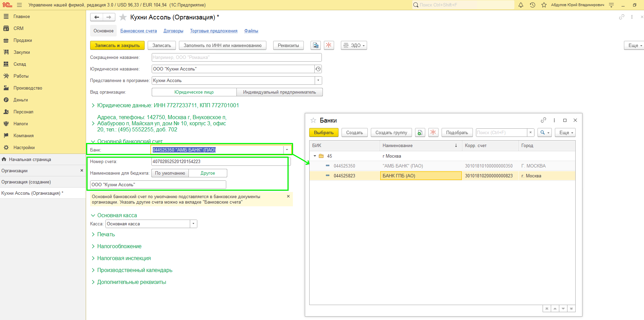Open Представление в программе dropdown arrow
This screenshot has height=320, width=644.
pos(318,81)
